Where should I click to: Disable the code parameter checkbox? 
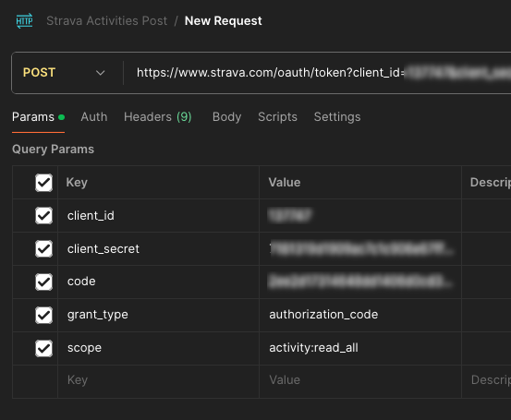[x=43, y=282]
